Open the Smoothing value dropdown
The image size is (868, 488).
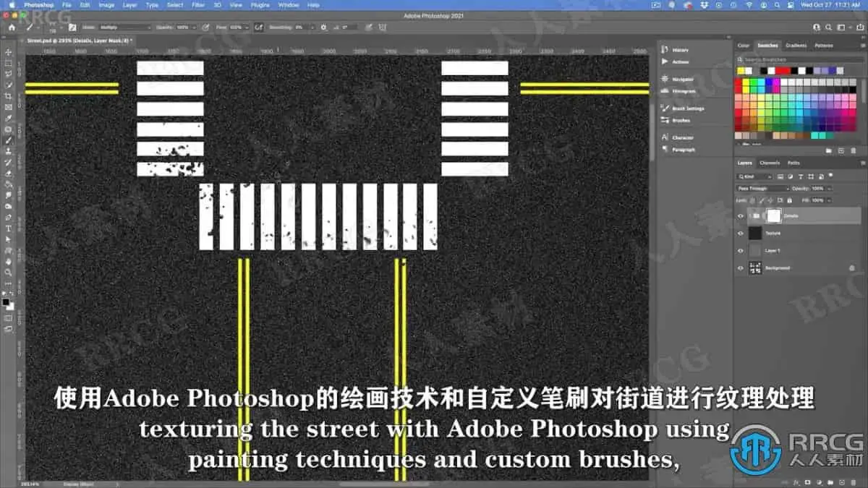tap(312, 27)
